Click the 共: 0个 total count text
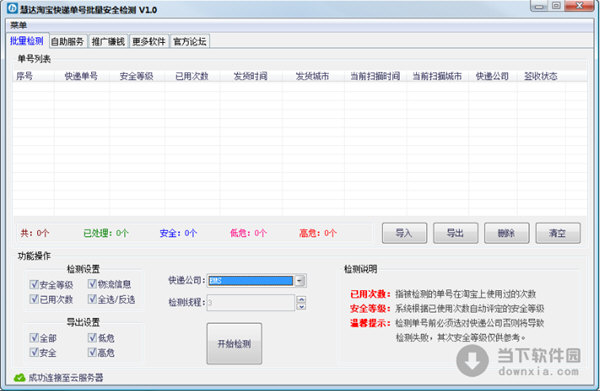600x391 pixels. coord(35,233)
